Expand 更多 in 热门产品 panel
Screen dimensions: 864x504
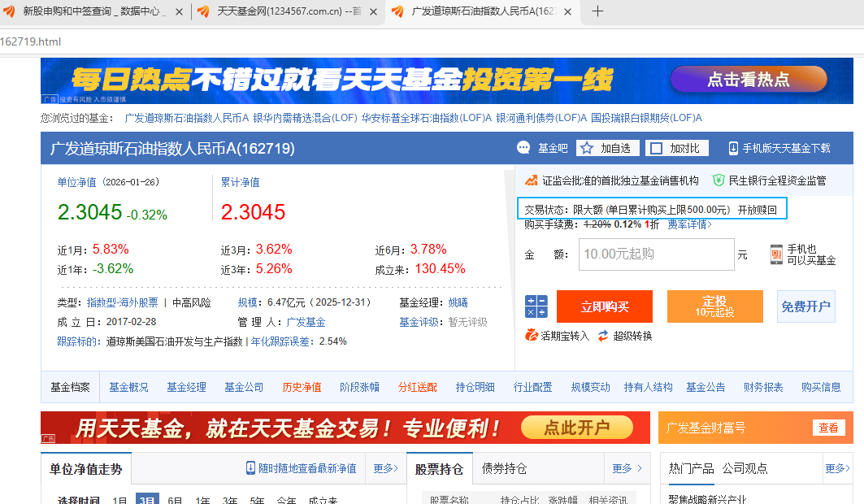pos(837,468)
